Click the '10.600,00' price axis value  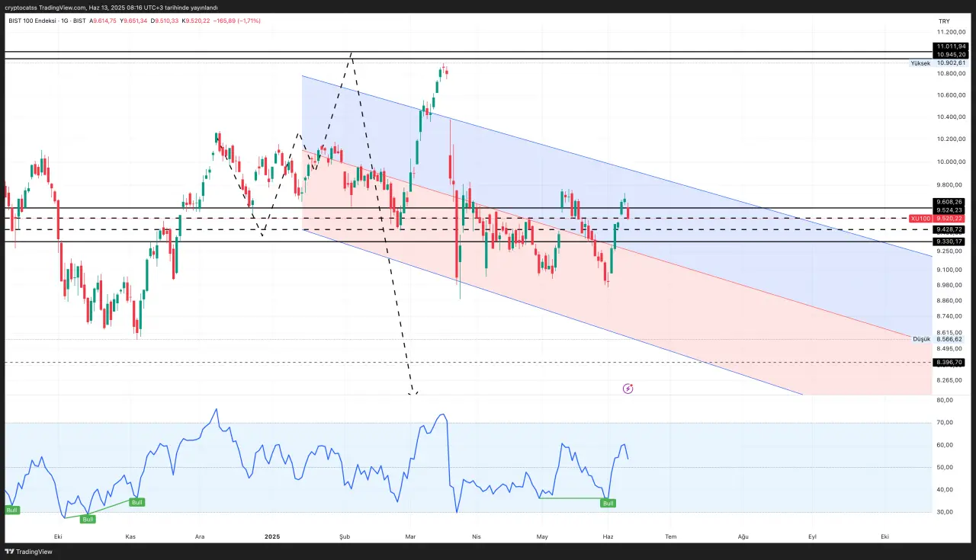pyautogui.click(x=952, y=96)
